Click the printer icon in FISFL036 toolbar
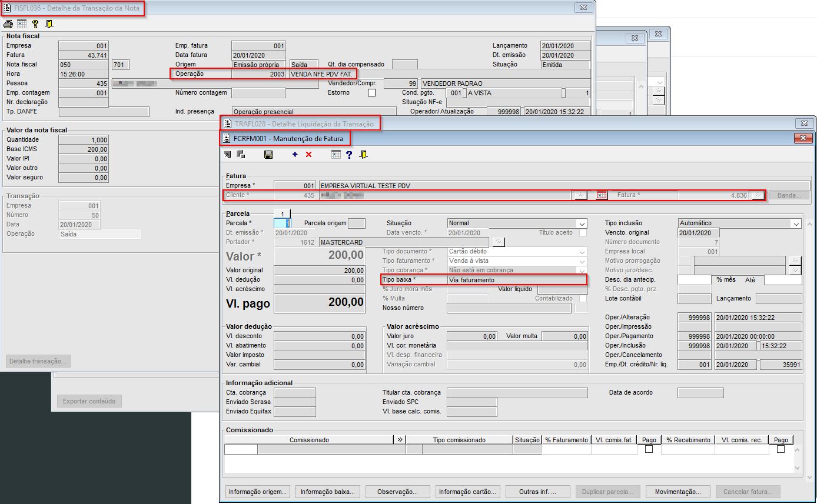 pos(8,24)
